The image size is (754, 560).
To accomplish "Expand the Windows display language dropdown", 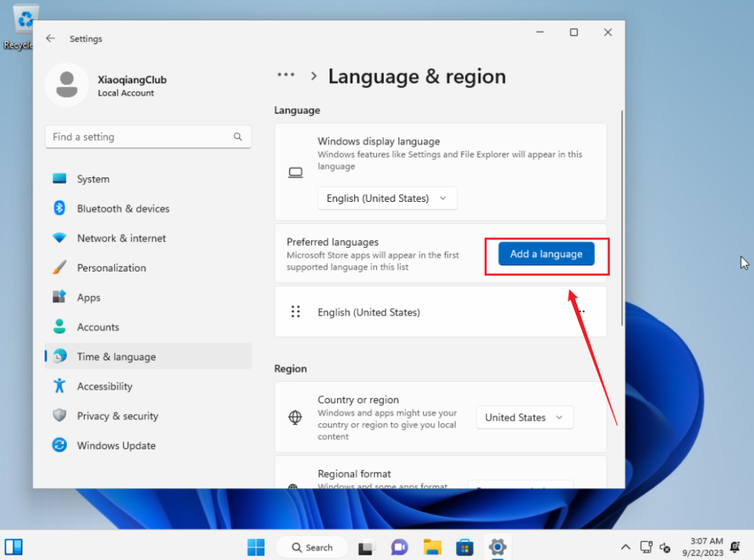I will (x=387, y=198).
